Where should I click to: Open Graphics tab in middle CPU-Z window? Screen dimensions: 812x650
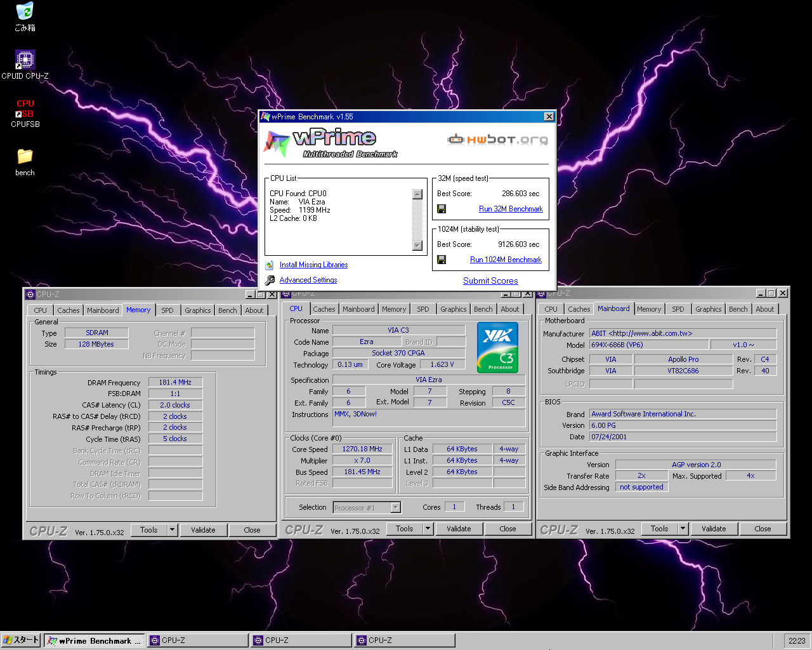[454, 309]
